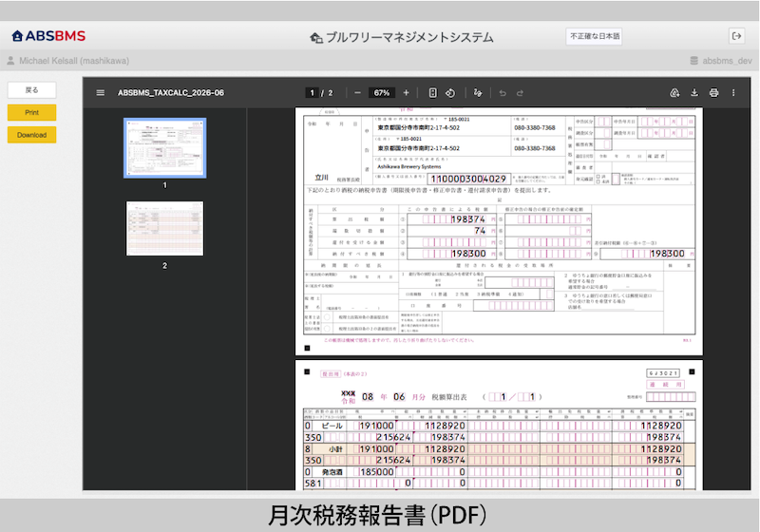Image resolution: width=760 pixels, height=532 pixels.
Task: Click the 立川 tax office text
Action: coord(321,178)
